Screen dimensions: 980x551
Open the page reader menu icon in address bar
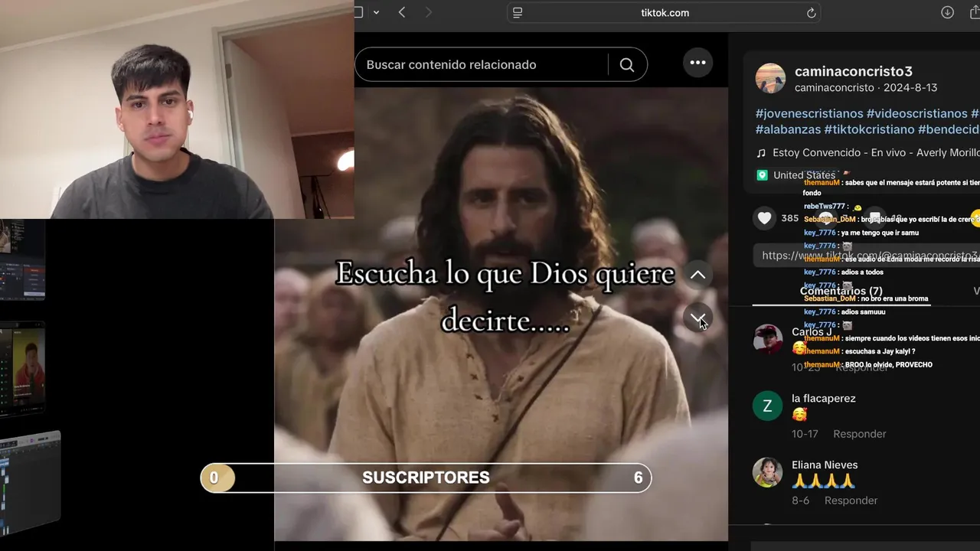pos(518,12)
